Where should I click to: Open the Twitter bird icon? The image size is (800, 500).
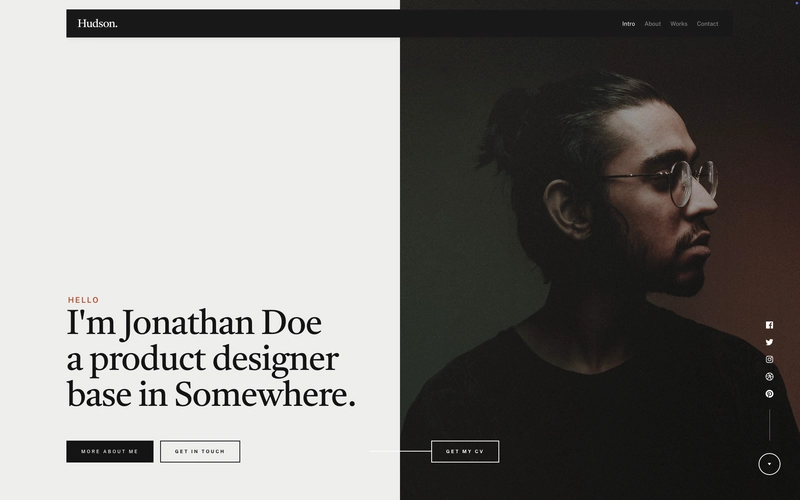coord(769,342)
